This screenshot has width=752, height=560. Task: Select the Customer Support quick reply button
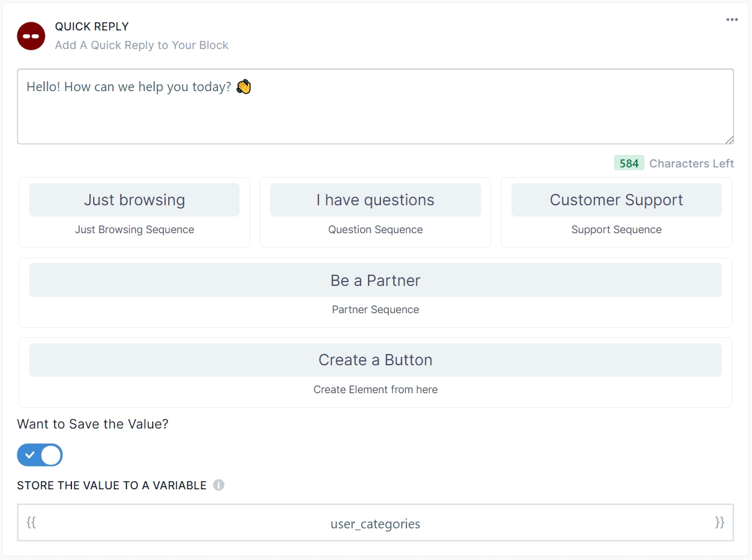[x=616, y=200]
